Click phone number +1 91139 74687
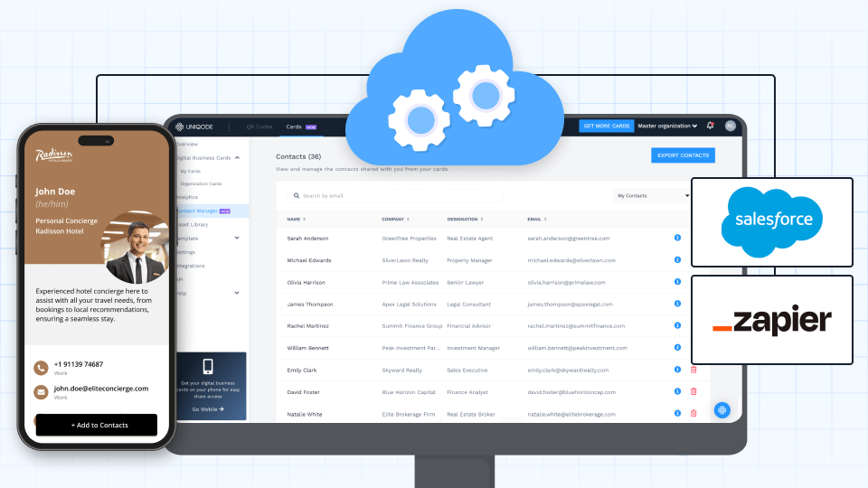 point(78,364)
